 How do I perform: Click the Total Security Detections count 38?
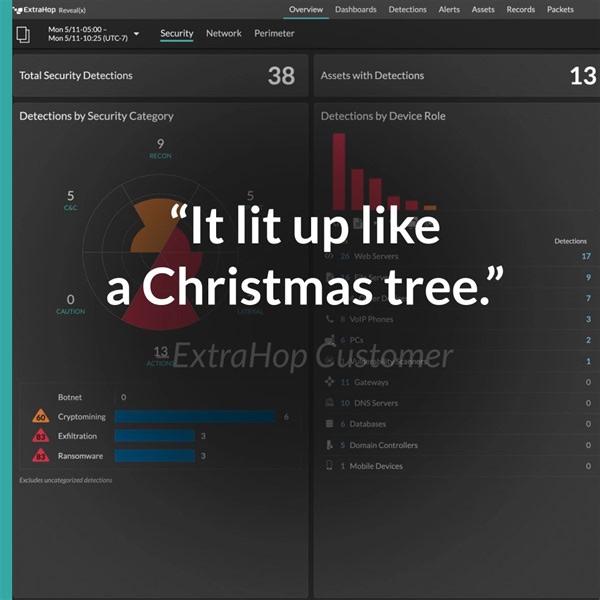click(281, 76)
